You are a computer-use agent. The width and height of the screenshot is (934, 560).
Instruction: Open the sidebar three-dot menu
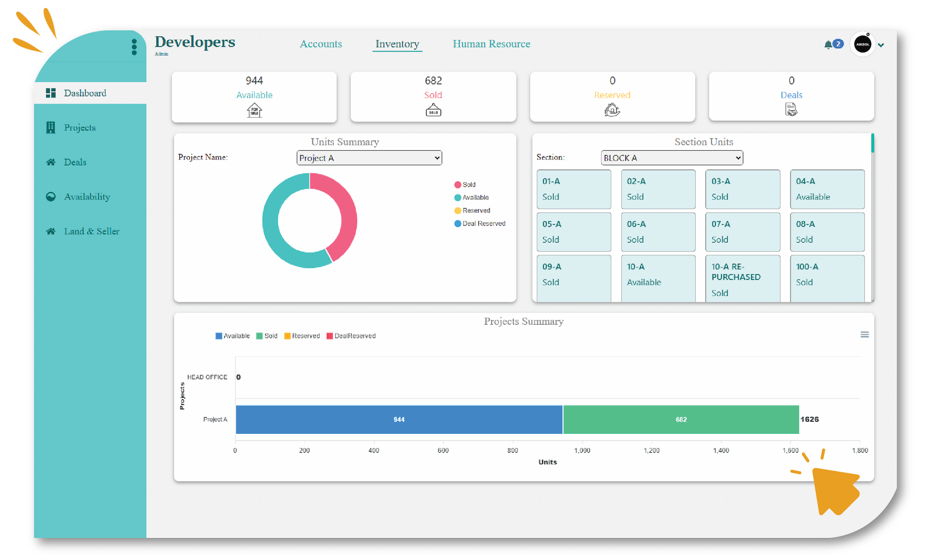(x=134, y=47)
